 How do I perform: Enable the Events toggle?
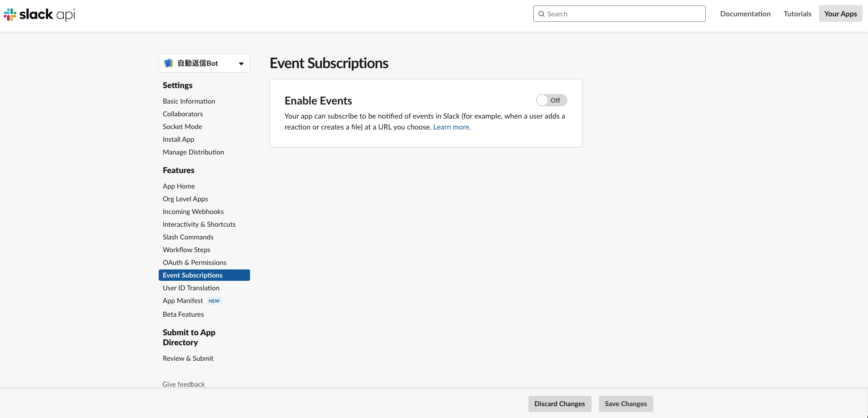point(551,100)
